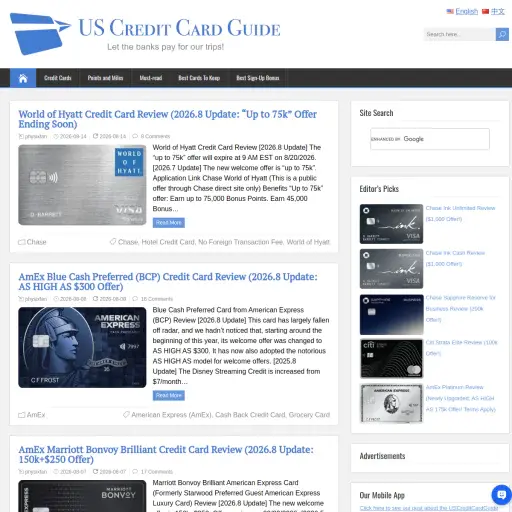The image size is (512, 512).
Task: Open the American Express (AmEx) tag
Action: [171, 415]
